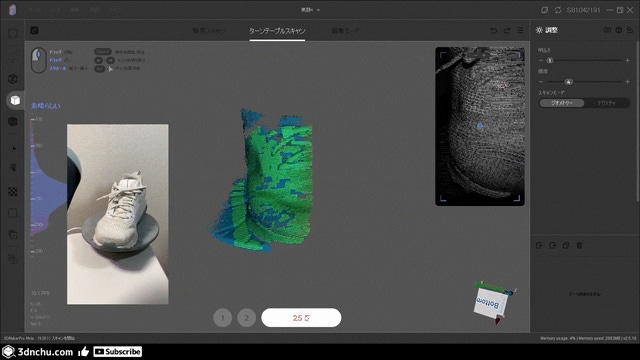
Task: Click the grayscale depth preview window
Action: [480, 126]
